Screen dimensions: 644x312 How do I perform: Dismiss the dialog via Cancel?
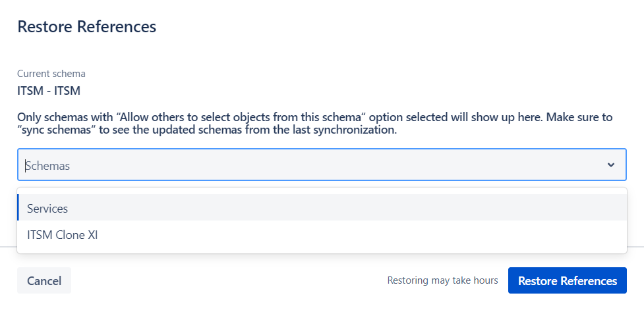[44, 281]
